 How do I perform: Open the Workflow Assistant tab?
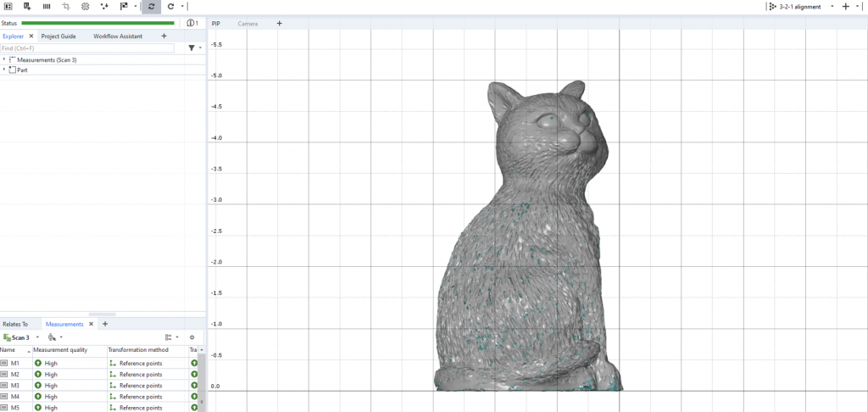click(118, 36)
